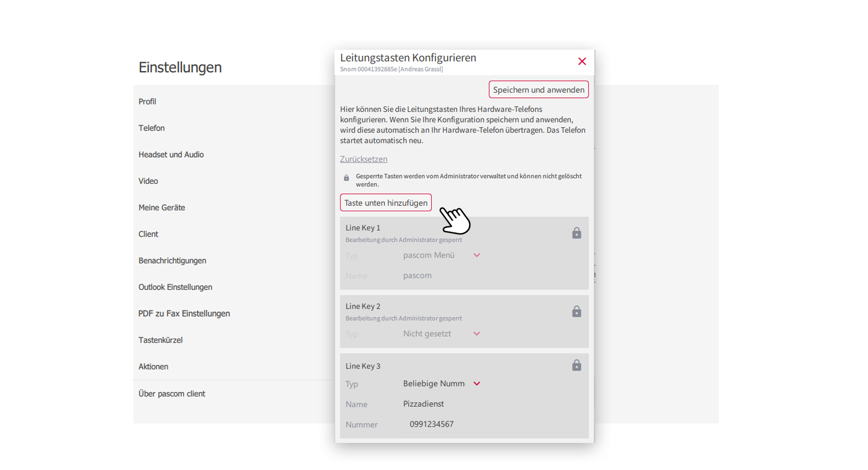
Task: Click Taste unten hinzufügen button
Action: pyautogui.click(x=386, y=202)
